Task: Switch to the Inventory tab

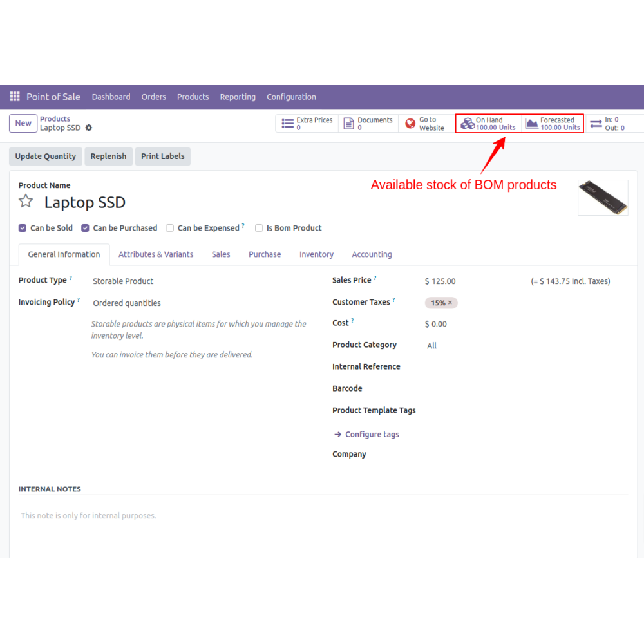Action: pyautogui.click(x=316, y=254)
